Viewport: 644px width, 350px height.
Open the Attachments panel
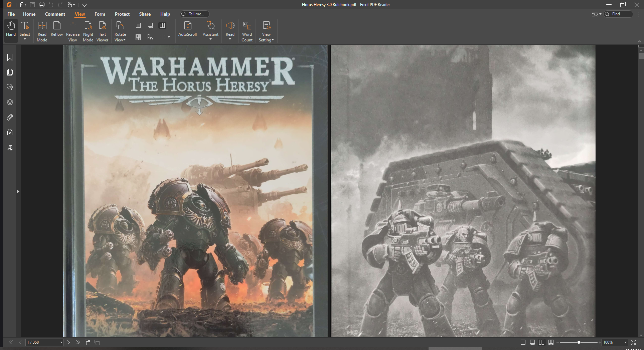pyautogui.click(x=10, y=117)
